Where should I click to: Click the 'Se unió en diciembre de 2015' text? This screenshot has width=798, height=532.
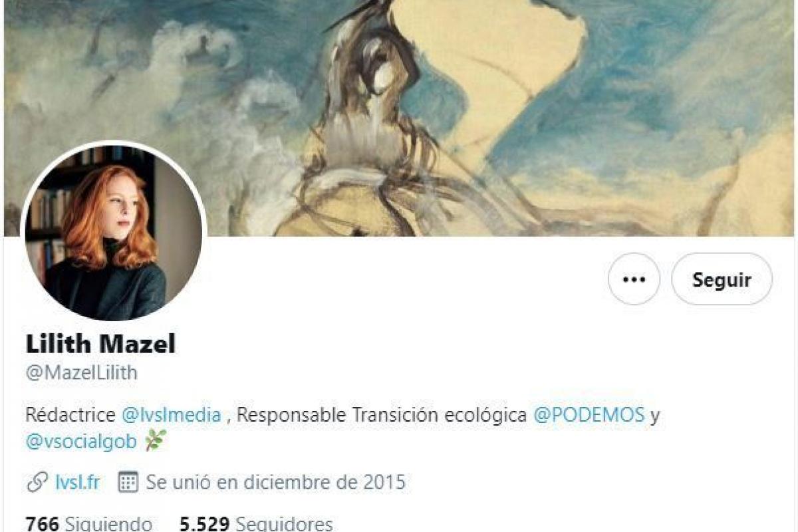(x=275, y=482)
